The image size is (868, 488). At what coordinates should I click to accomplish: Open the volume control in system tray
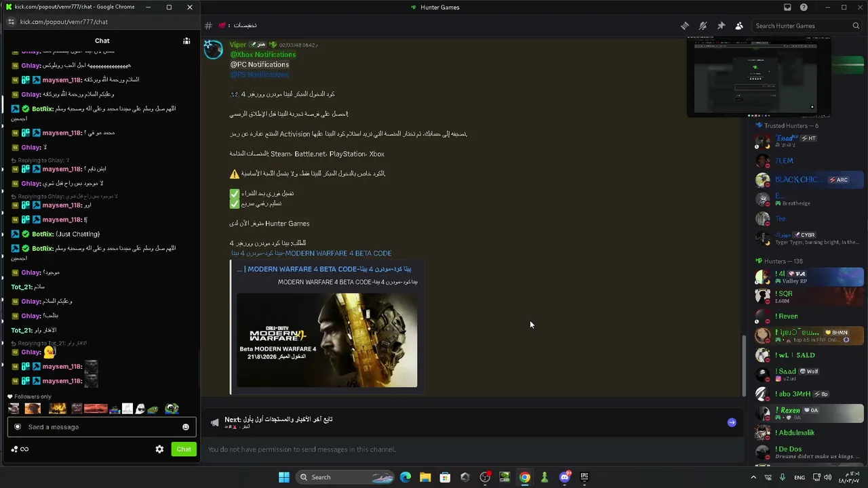coord(827,477)
